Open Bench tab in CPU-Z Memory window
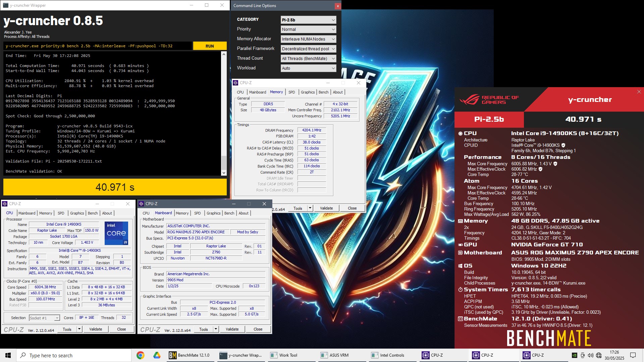644x362 pixels. tap(323, 92)
